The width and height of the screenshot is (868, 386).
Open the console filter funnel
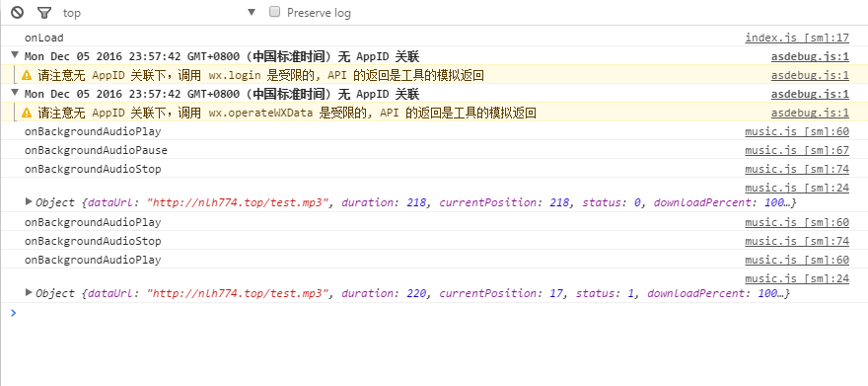43,12
